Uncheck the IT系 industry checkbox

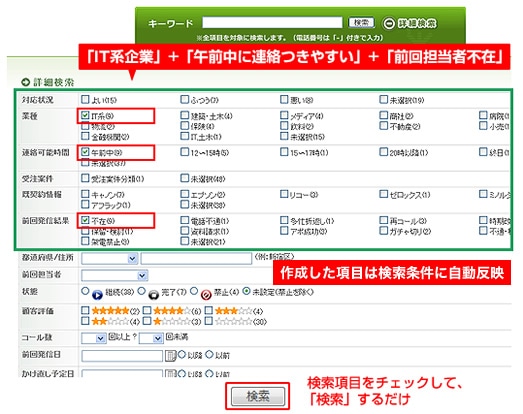coord(85,115)
